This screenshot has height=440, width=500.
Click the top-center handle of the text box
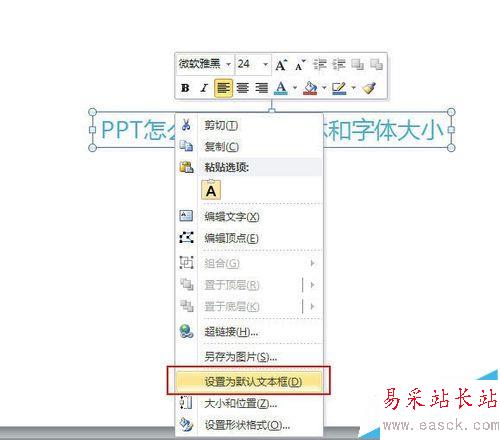coord(272,111)
